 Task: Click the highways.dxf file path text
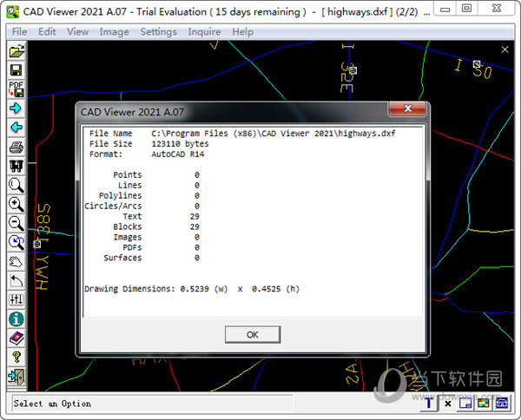tap(274, 134)
